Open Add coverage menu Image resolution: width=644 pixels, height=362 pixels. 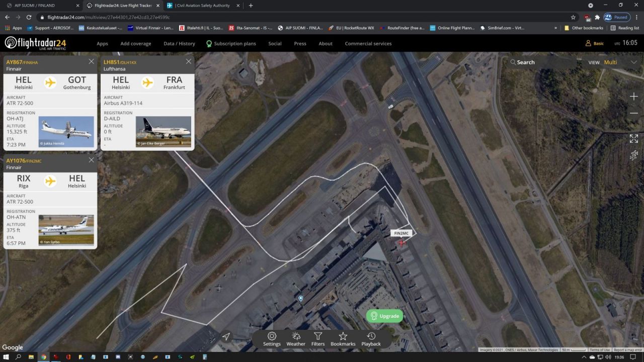coord(136,44)
